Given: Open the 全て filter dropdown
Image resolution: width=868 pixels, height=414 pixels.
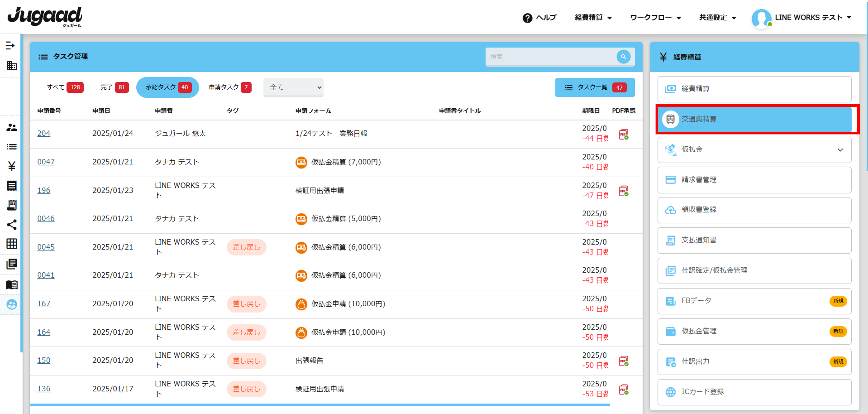Looking at the screenshot, I should point(293,87).
